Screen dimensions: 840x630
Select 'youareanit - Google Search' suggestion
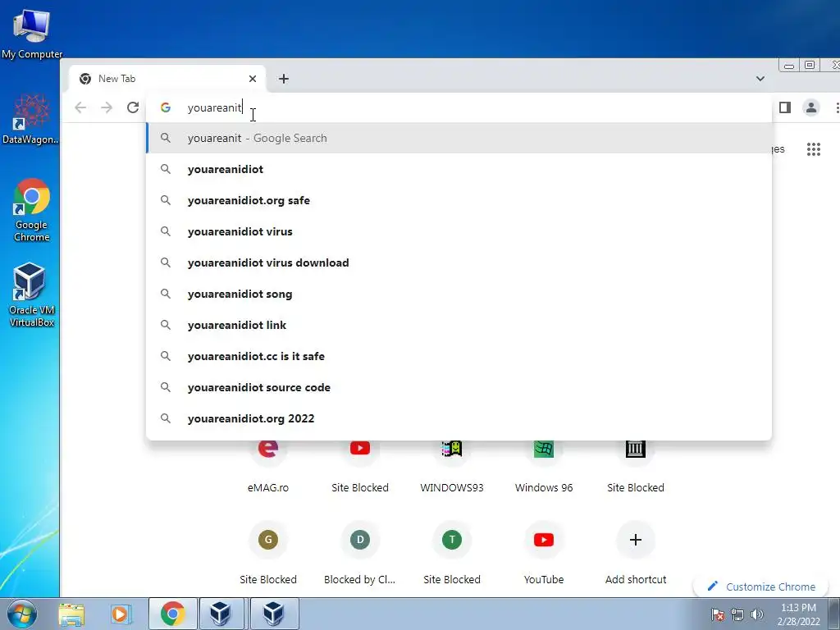click(x=459, y=138)
